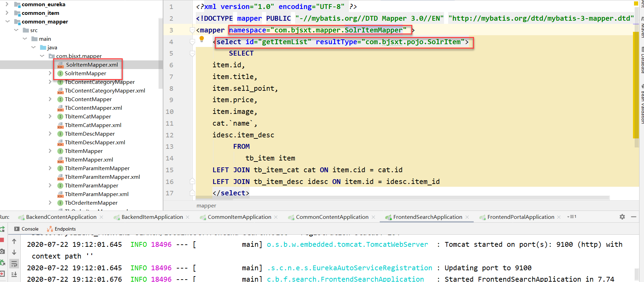Toggle soft-wrap in the console
Image resolution: width=644 pixels, height=282 pixels.
point(14,264)
